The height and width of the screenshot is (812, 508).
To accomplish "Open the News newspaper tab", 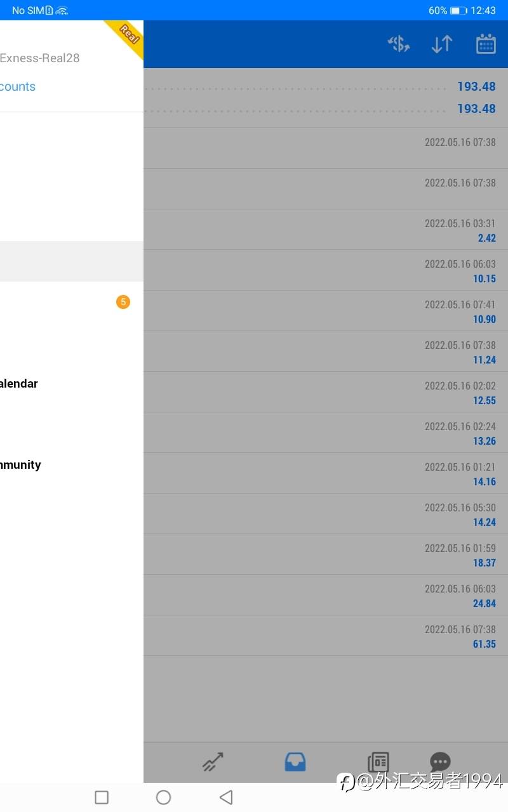I will 378,761.
